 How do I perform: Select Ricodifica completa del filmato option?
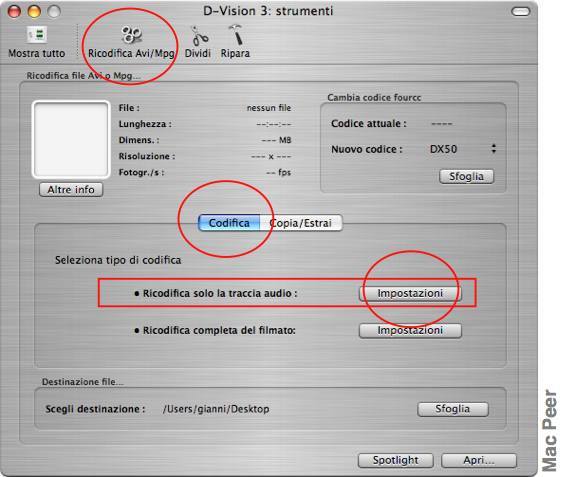[215, 330]
